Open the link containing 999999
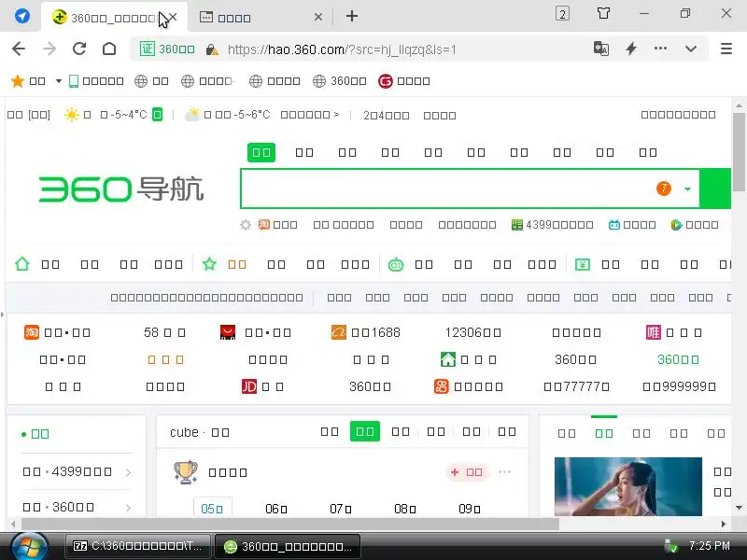 [x=680, y=386]
